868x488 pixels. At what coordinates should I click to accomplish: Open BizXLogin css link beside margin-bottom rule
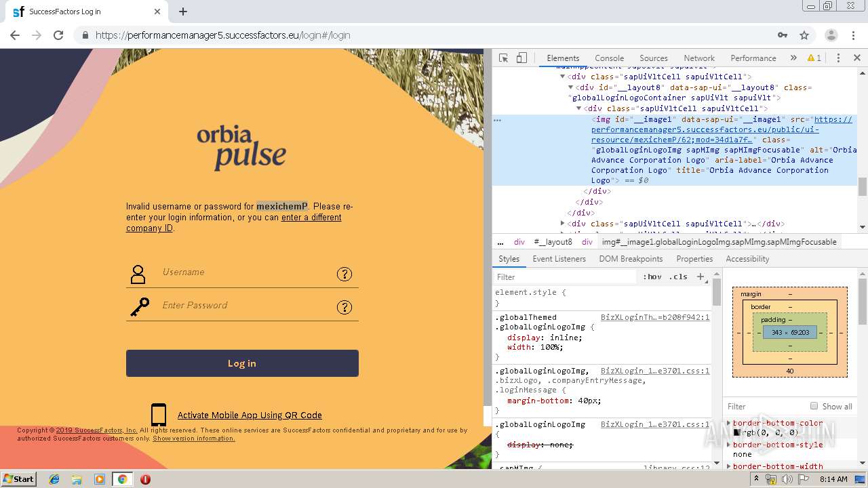pyautogui.click(x=655, y=371)
